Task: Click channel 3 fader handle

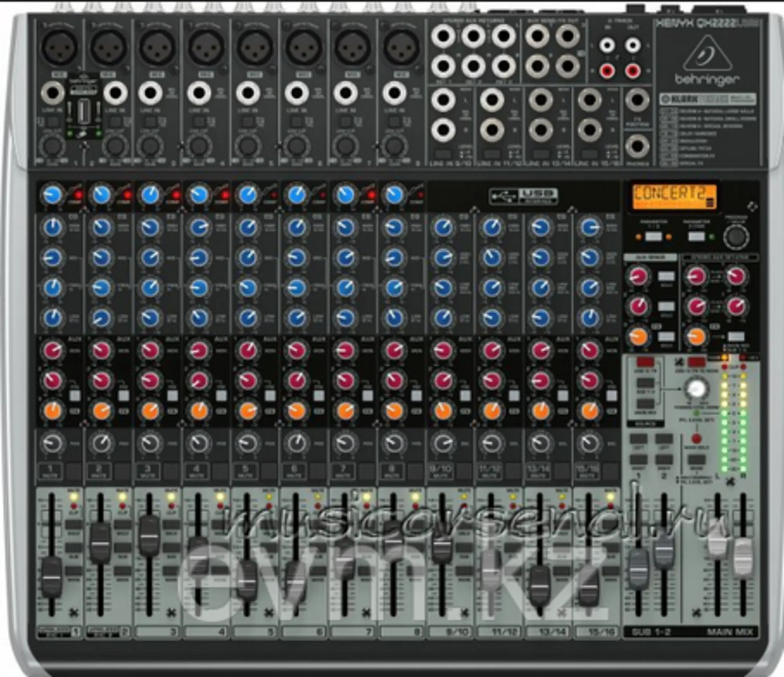Action: tap(149, 535)
